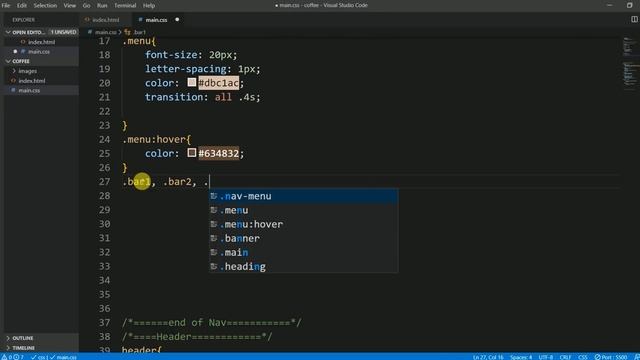The width and height of the screenshot is (640, 360).
Task: Click the '.menu:hover{' selector on line 24
Action: pyautogui.click(x=156, y=139)
